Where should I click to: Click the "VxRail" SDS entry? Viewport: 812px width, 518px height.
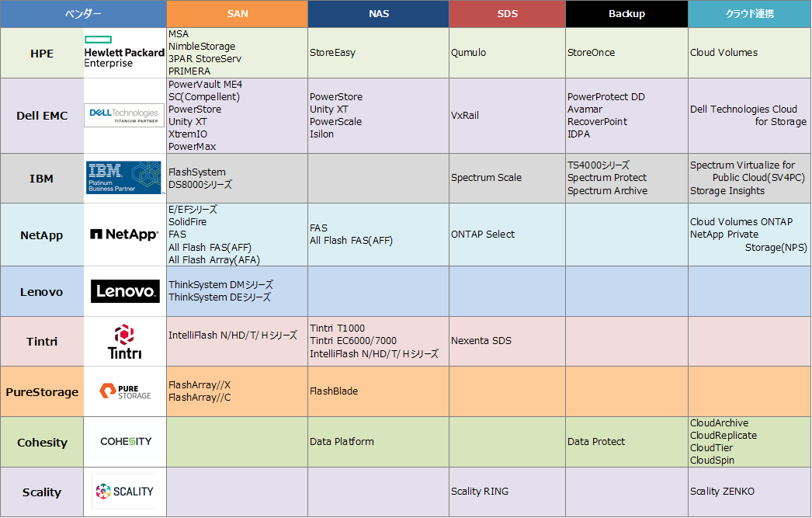click(464, 116)
